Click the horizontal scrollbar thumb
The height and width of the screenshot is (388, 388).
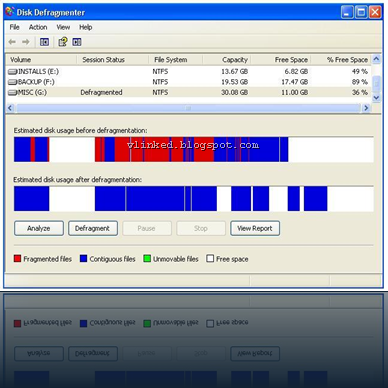[x=188, y=108]
